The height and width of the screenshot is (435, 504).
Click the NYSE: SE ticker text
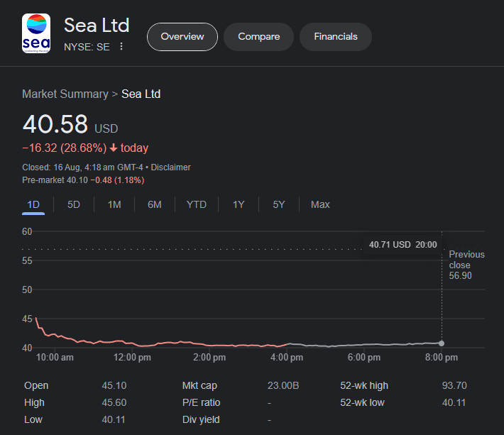(x=87, y=47)
